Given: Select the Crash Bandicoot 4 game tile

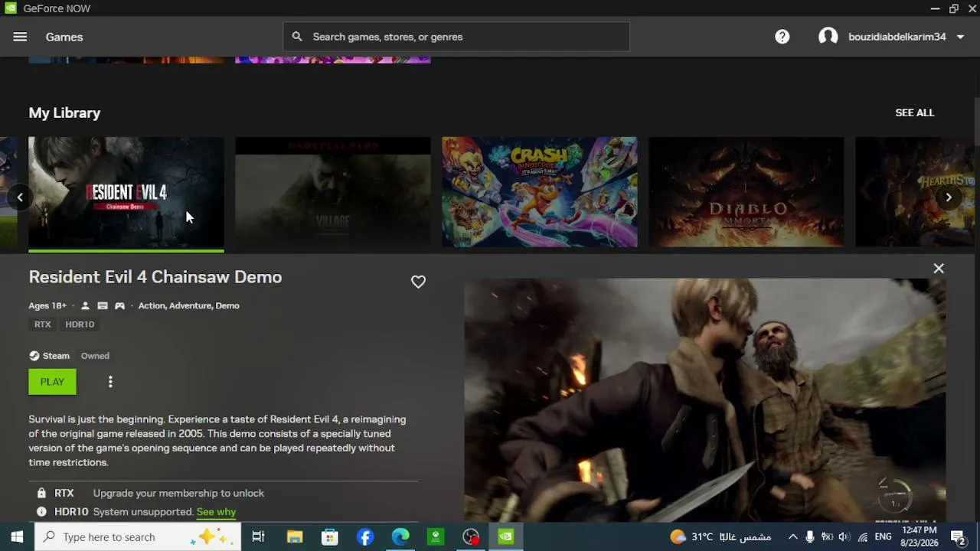Looking at the screenshot, I should click(x=540, y=192).
